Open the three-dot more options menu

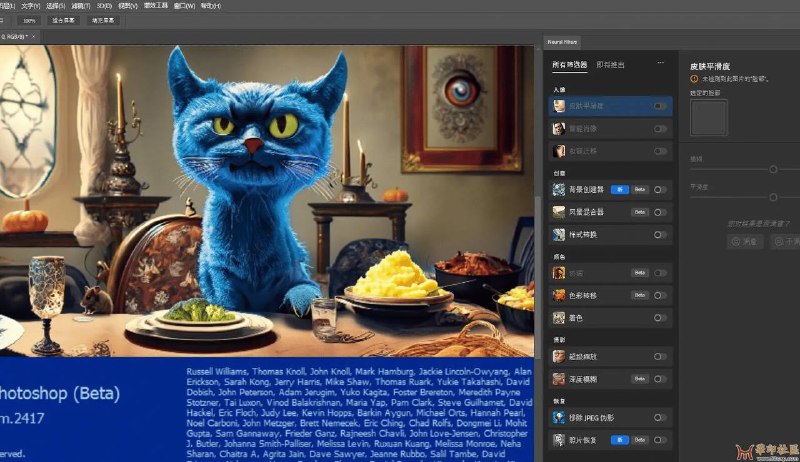coord(661,63)
